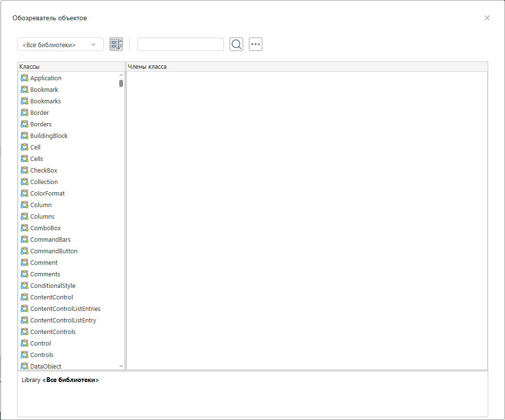The image size is (505, 420).
Task: Click the class icon beside CheckBox
Action: [25, 170]
